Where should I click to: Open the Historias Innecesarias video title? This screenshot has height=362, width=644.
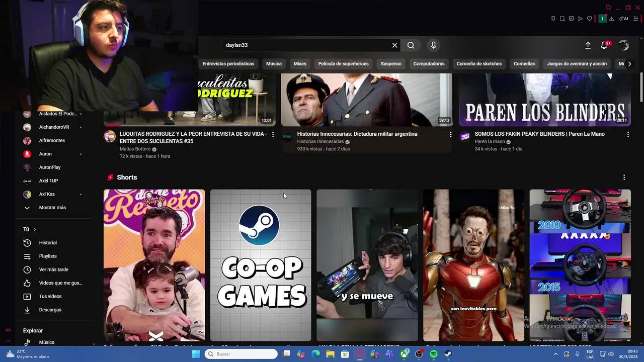(x=357, y=134)
